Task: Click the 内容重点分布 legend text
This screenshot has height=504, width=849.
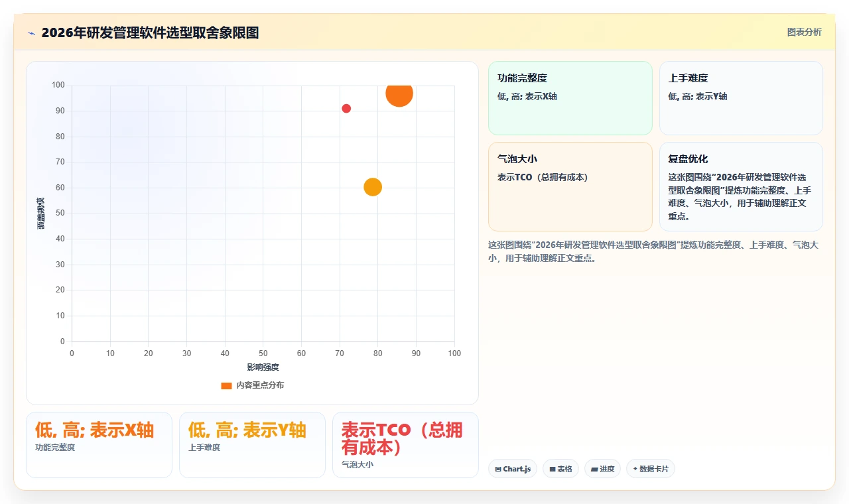Action: [x=260, y=385]
